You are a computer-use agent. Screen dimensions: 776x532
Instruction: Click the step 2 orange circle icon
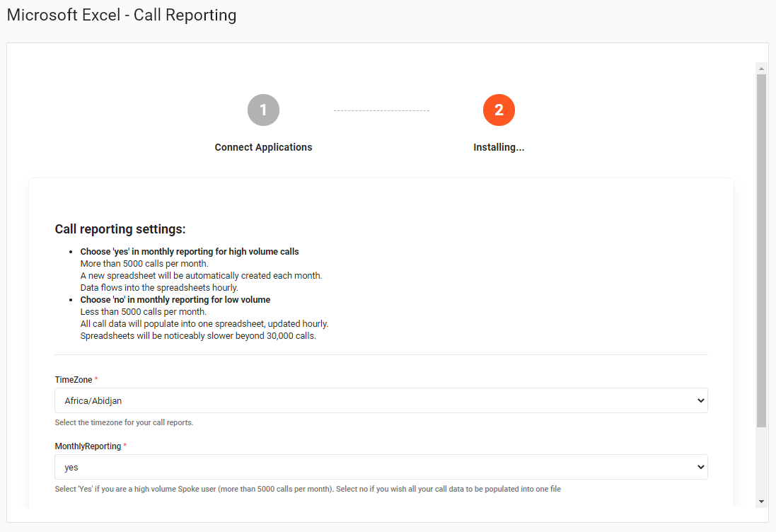(x=499, y=110)
